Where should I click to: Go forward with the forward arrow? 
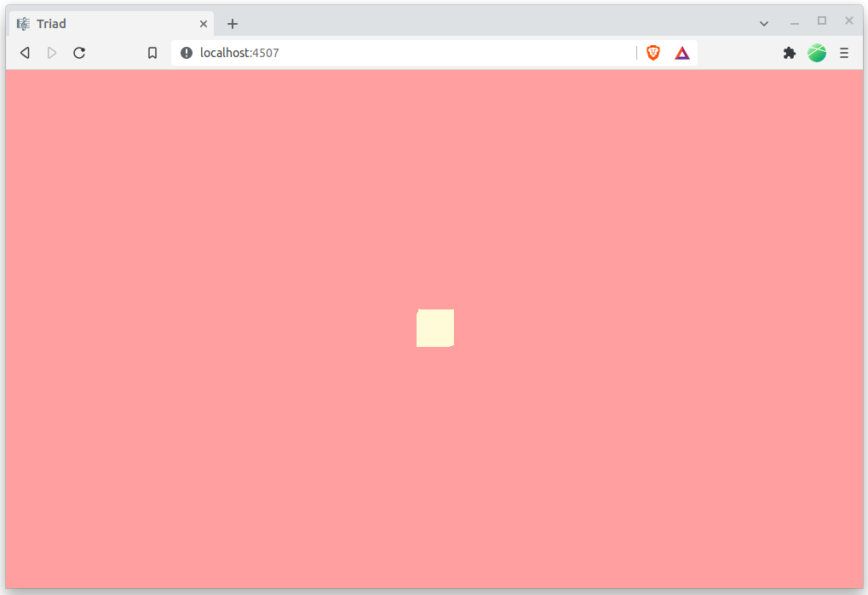[51, 53]
